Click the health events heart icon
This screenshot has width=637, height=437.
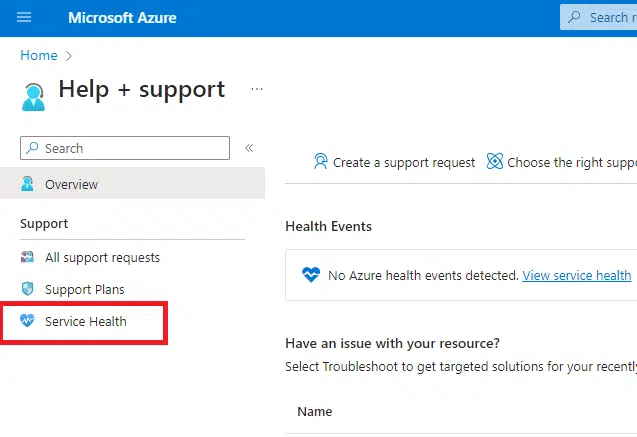pyautogui.click(x=311, y=275)
